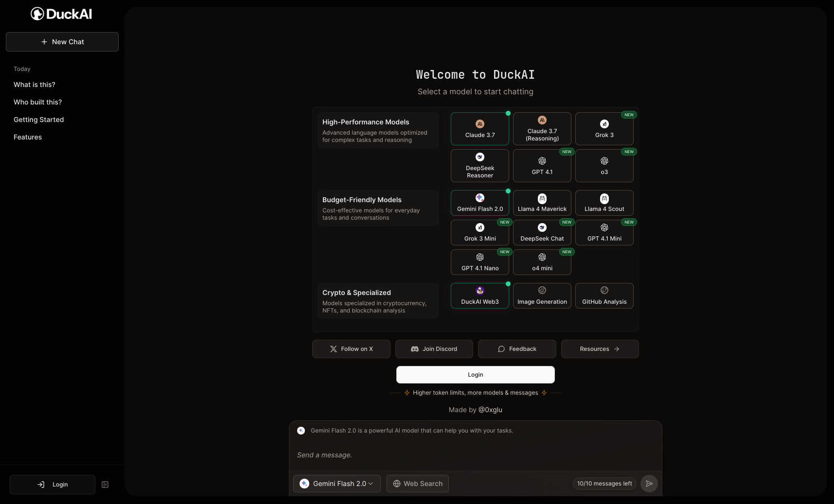This screenshot has width=834, height=504.
Task: Select Llama 4 Maverick model
Action: [x=542, y=203]
